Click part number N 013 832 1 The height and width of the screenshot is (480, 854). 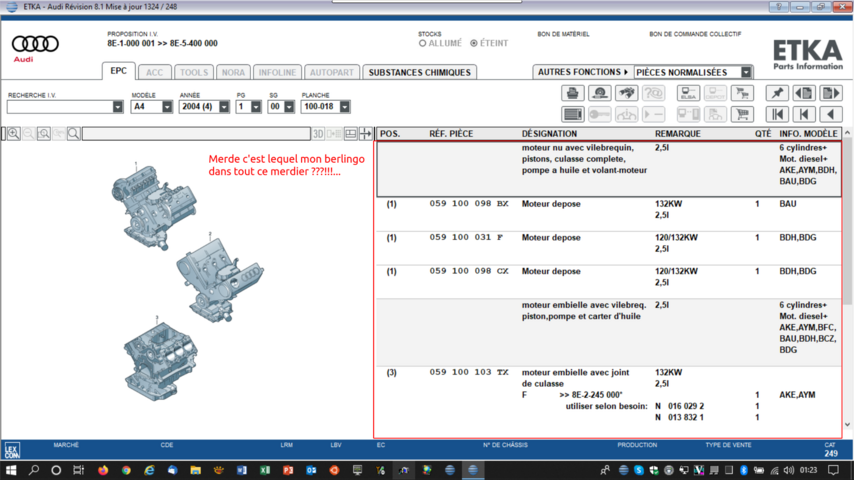click(x=679, y=417)
